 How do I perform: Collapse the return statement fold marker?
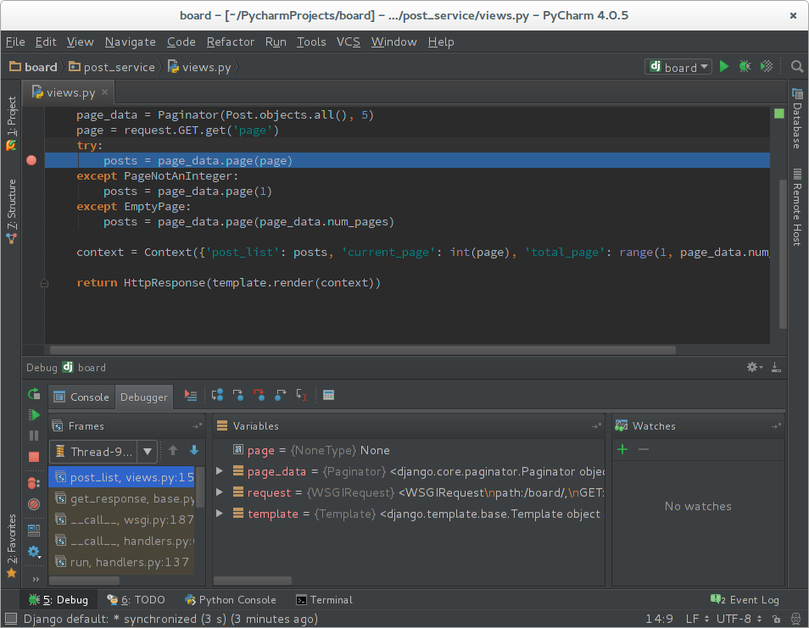44,283
